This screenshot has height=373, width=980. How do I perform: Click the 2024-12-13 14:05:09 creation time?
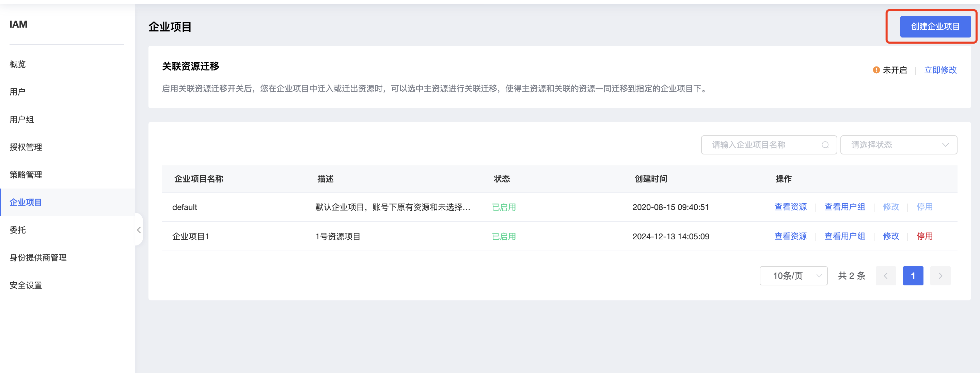coord(671,237)
